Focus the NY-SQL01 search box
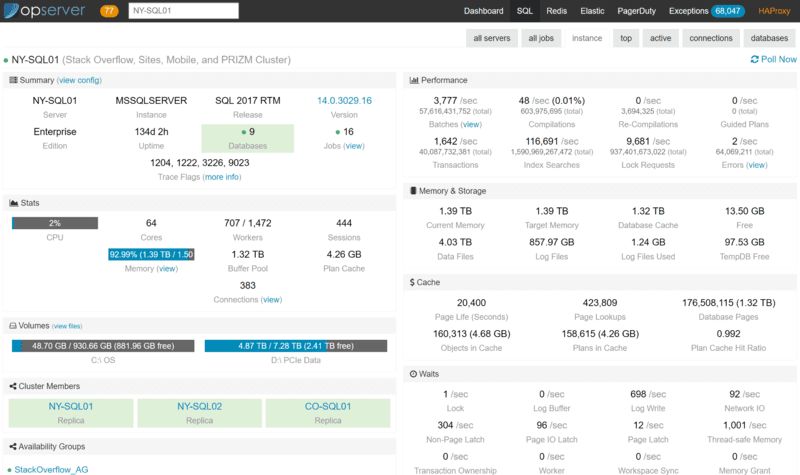The height and width of the screenshot is (475, 800). [184, 11]
